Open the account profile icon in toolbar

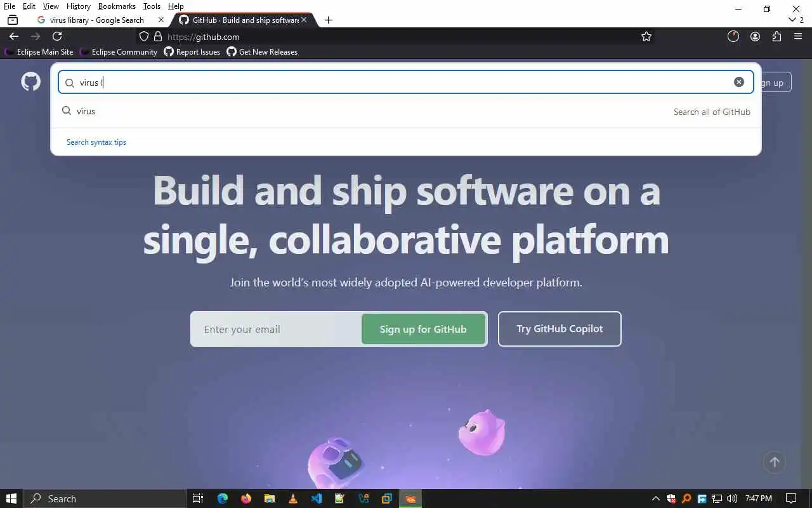pos(755,36)
